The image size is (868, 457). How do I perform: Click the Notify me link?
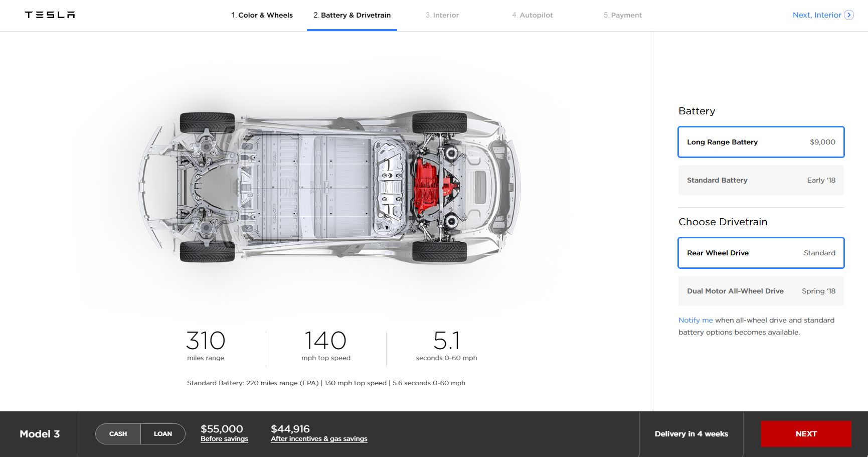pos(696,320)
